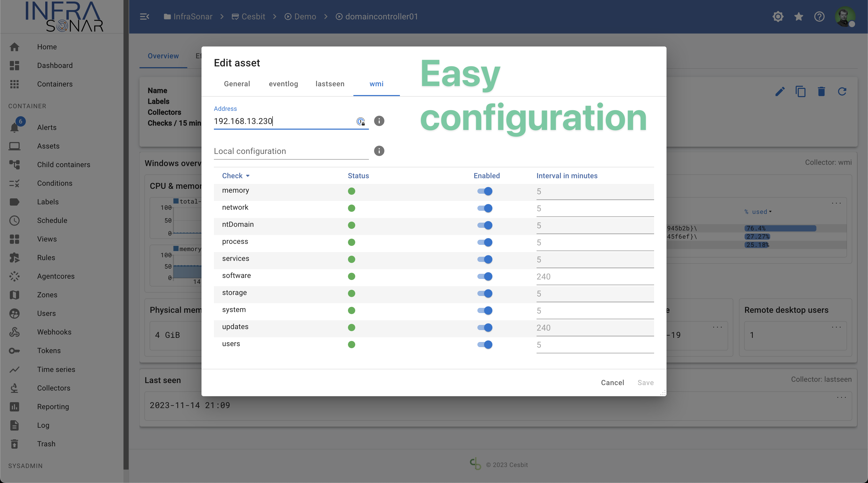
Task: Toggle theme brightness icon in header
Action: (x=778, y=17)
